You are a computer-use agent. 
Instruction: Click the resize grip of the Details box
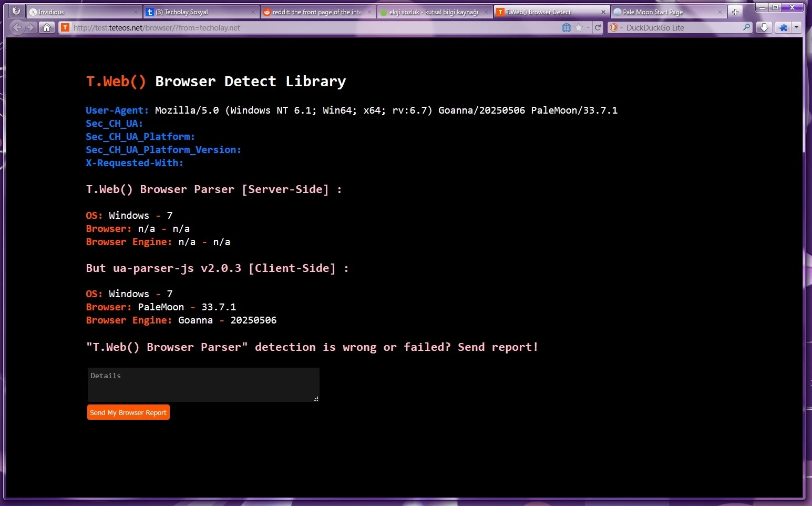(x=316, y=399)
